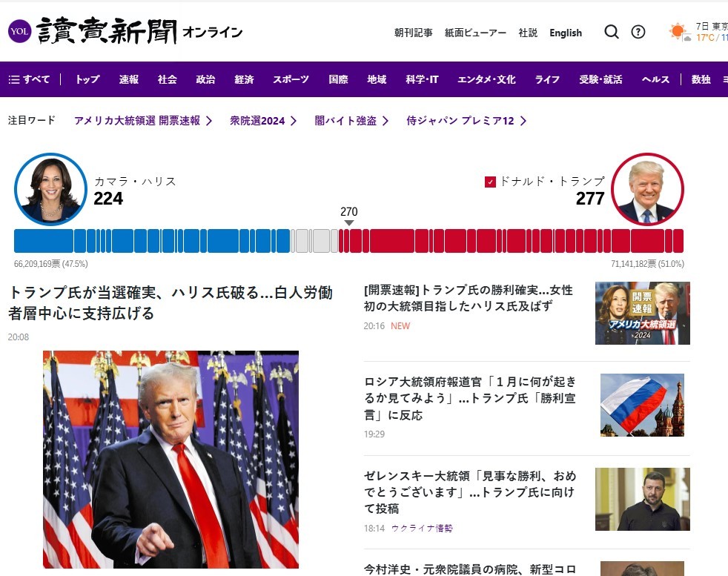Click the 20:08 article timestamp
The height and width of the screenshot is (576, 728).
18,337
